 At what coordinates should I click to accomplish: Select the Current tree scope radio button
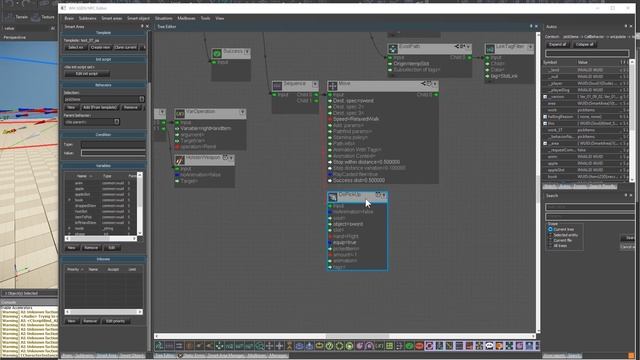[550, 229]
